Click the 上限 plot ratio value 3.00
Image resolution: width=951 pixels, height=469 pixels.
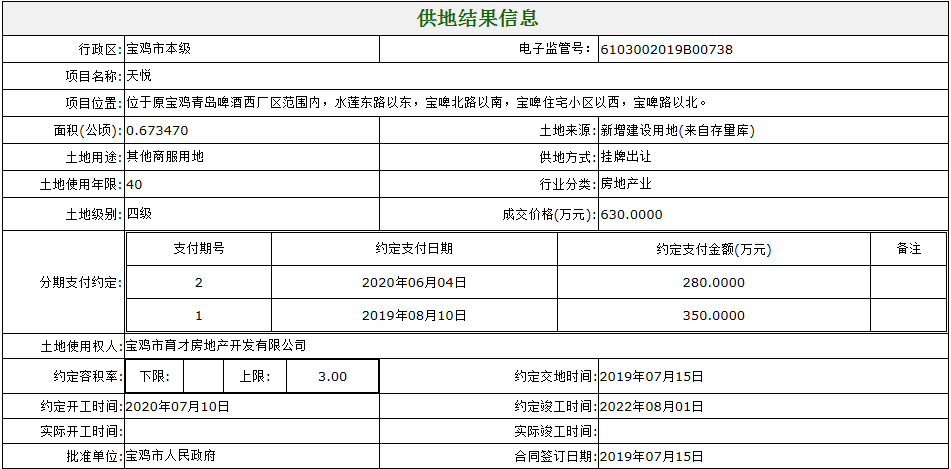(x=332, y=376)
